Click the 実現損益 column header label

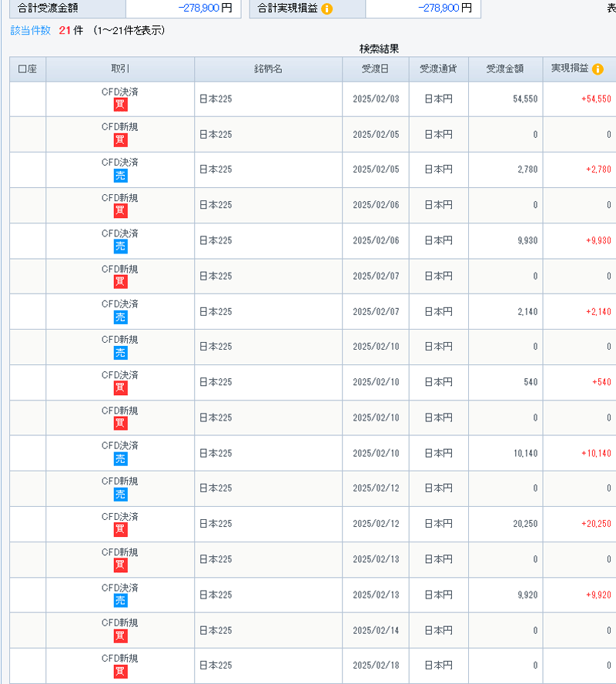click(570, 69)
